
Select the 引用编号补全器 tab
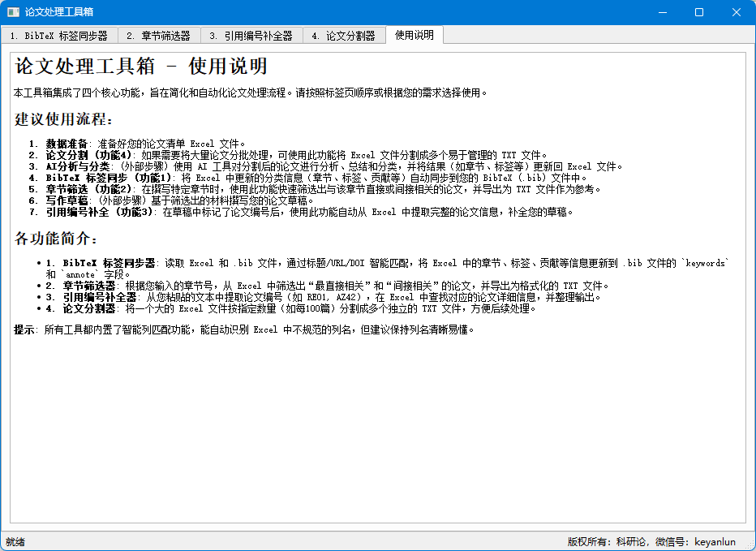click(x=251, y=36)
